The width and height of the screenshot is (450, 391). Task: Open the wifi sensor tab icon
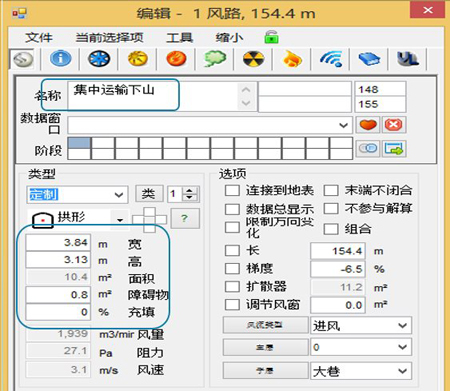point(331,59)
